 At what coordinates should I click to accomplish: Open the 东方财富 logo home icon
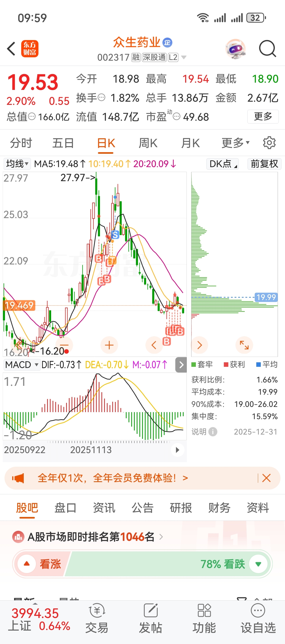click(30, 49)
